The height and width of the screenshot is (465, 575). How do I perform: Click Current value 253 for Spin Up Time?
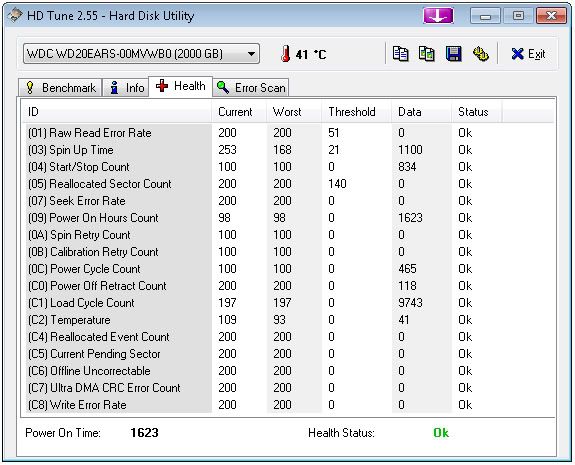pyautogui.click(x=227, y=150)
